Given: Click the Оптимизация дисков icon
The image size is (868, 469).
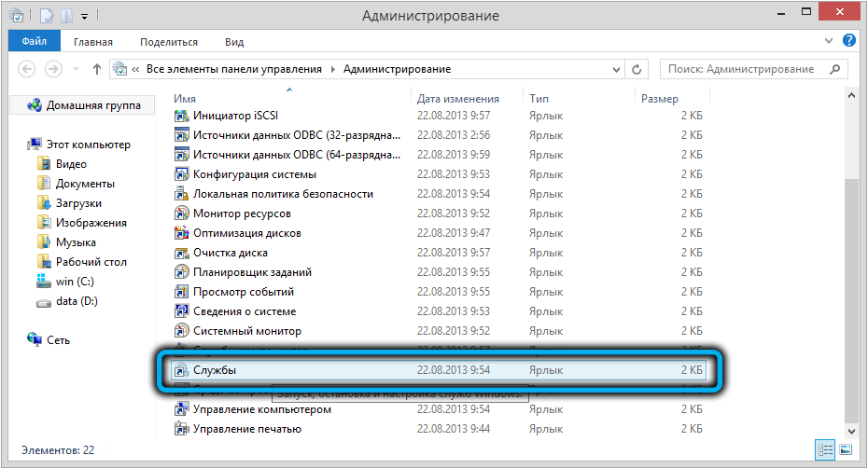Looking at the screenshot, I should [x=183, y=233].
